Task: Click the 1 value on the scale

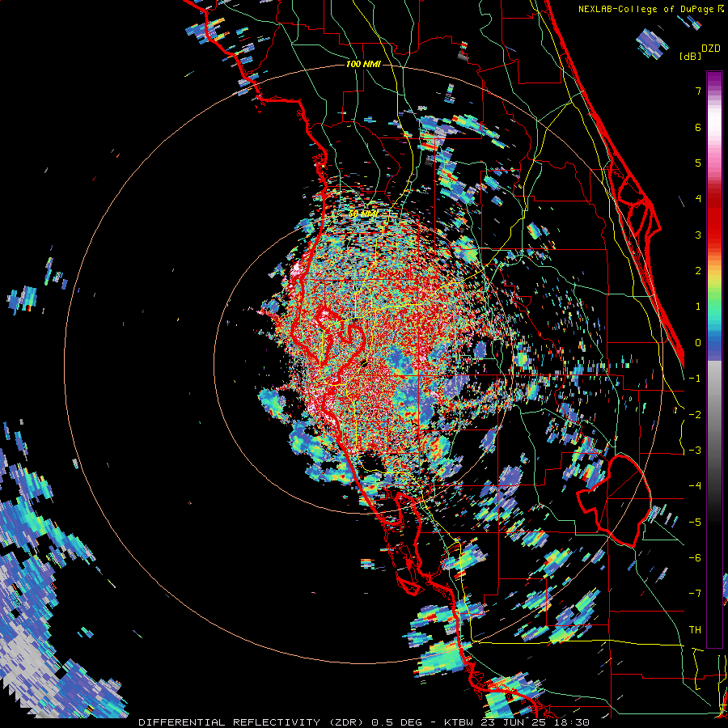Action: [698, 307]
